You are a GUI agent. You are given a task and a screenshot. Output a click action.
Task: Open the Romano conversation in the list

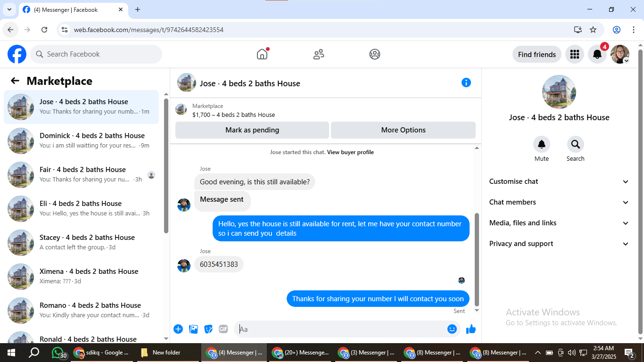point(82,311)
